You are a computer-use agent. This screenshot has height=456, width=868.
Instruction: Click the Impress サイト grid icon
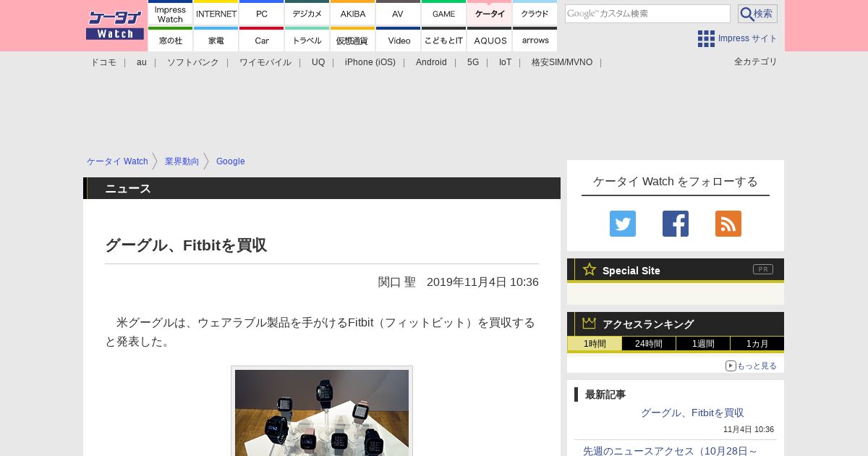[x=706, y=39]
